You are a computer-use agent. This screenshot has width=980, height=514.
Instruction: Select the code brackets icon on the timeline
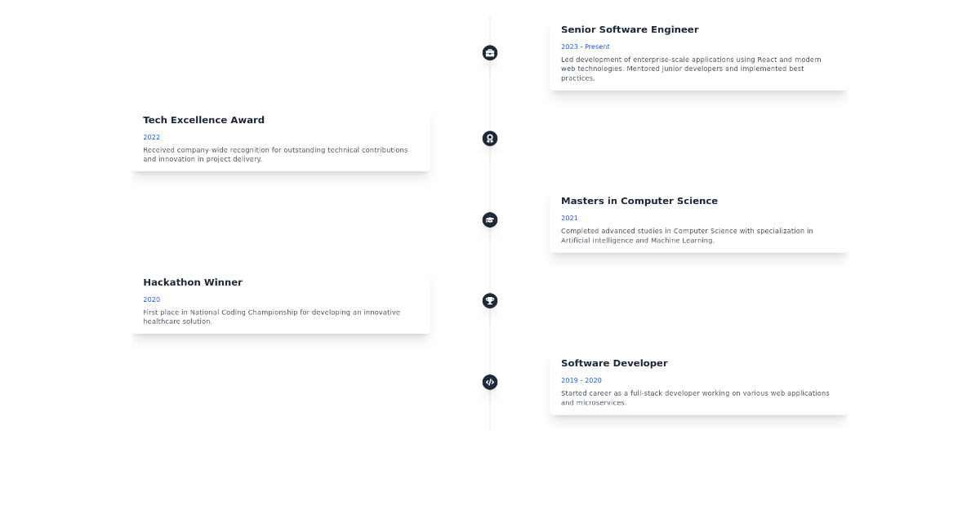489,382
